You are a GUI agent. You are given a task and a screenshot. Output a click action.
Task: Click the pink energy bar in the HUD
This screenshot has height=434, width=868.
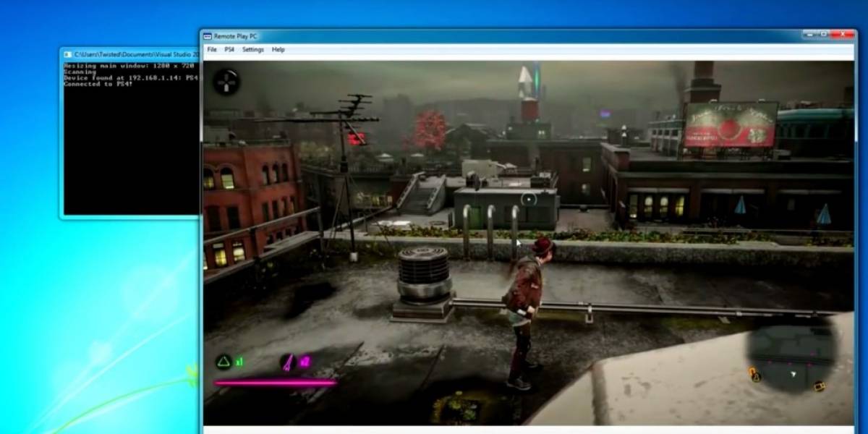276,382
